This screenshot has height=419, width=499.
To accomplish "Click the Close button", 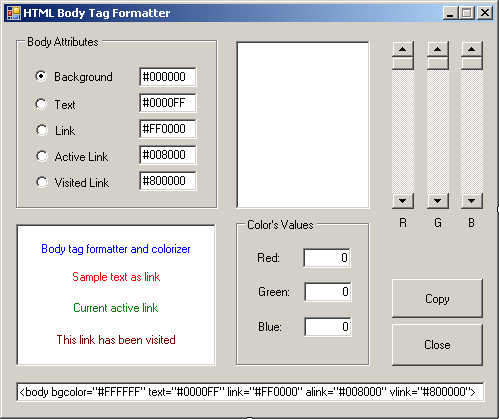I will [x=437, y=345].
